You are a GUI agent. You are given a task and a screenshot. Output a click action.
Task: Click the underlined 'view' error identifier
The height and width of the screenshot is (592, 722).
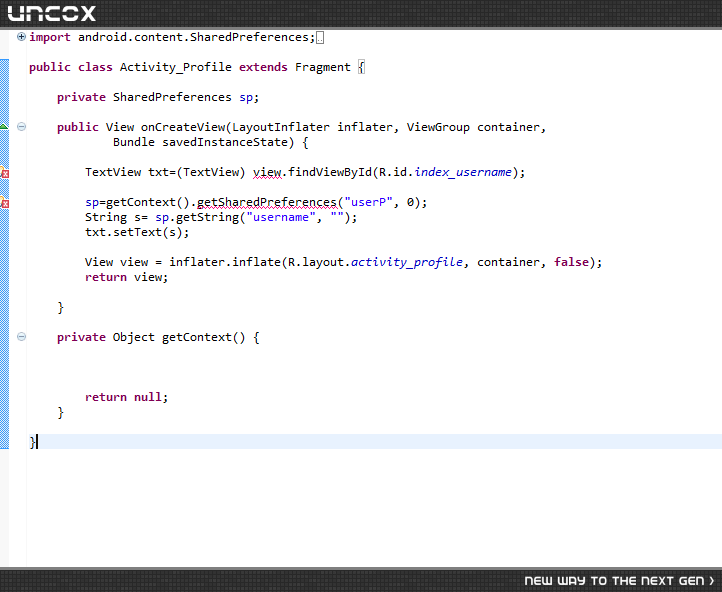[x=267, y=172]
